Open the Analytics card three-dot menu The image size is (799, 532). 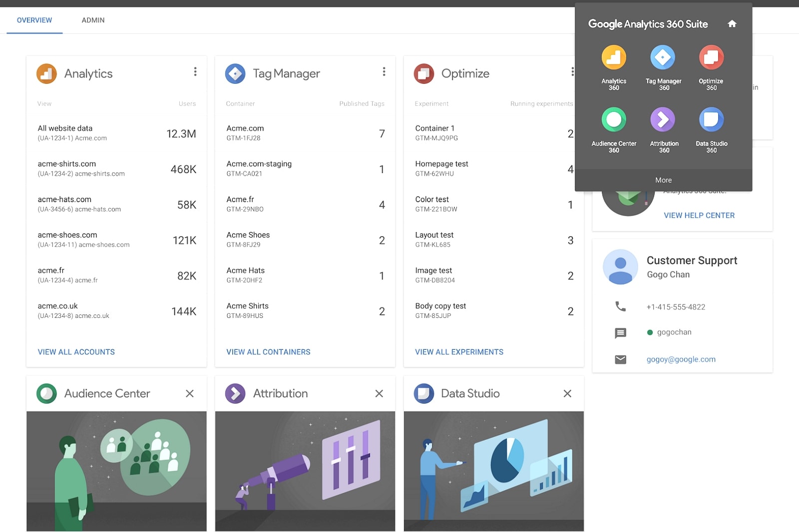(x=195, y=72)
